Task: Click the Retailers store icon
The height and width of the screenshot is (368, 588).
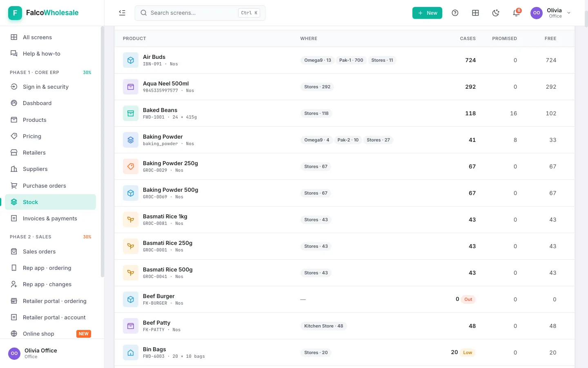Action: (x=14, y=153)
